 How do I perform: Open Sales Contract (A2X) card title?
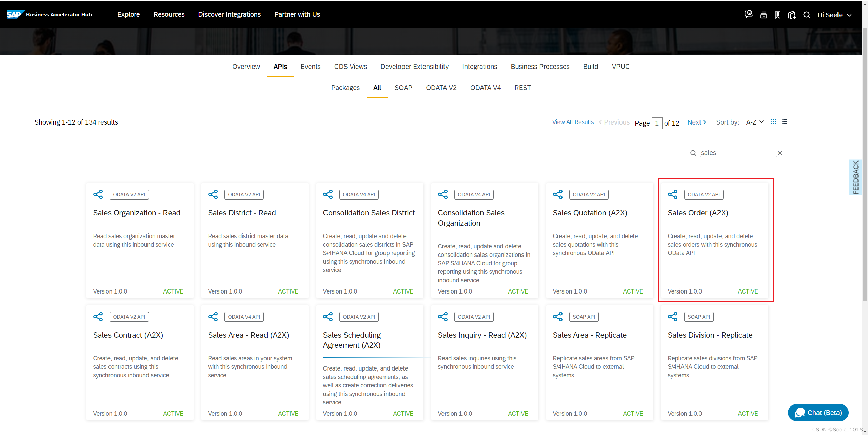[128, 335]
